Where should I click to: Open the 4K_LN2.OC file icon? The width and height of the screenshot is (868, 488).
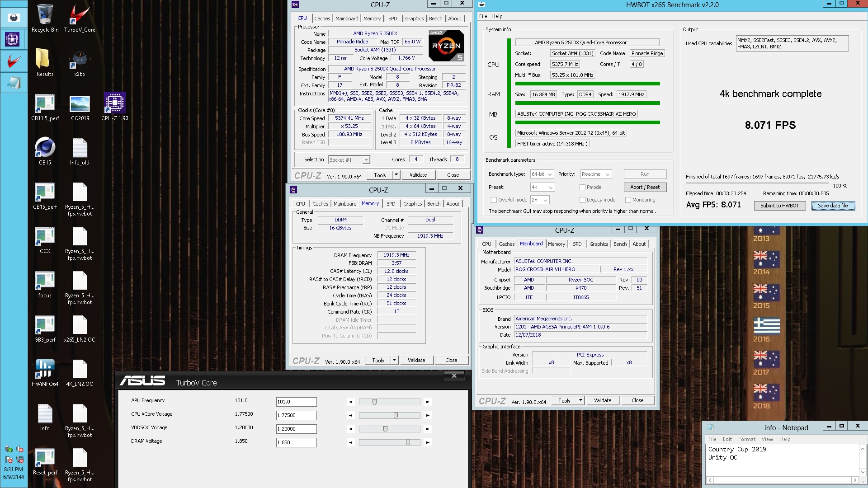coord(80,372)
